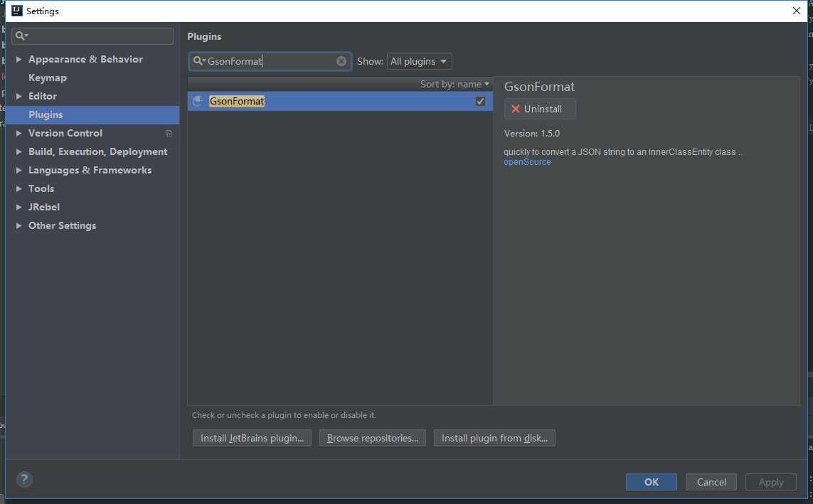Click the settings search magnifier icon
Image resolution: width=813 pixels, height=504 pixels.
(x=21, y=36)
